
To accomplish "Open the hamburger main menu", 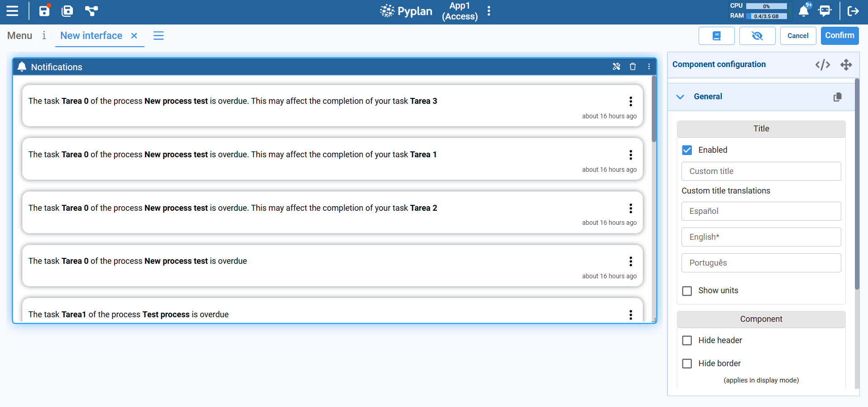I will click(x=12, y=11).
